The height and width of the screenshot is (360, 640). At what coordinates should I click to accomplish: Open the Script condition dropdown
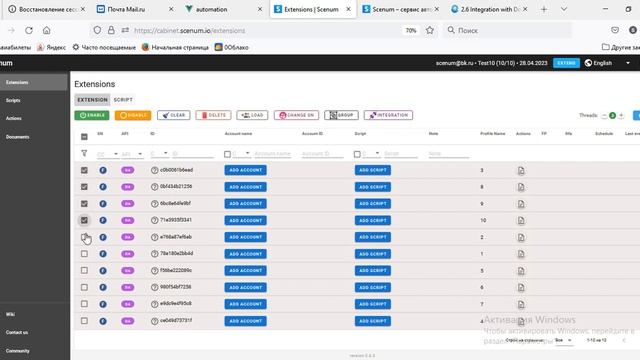click(371, 153)
